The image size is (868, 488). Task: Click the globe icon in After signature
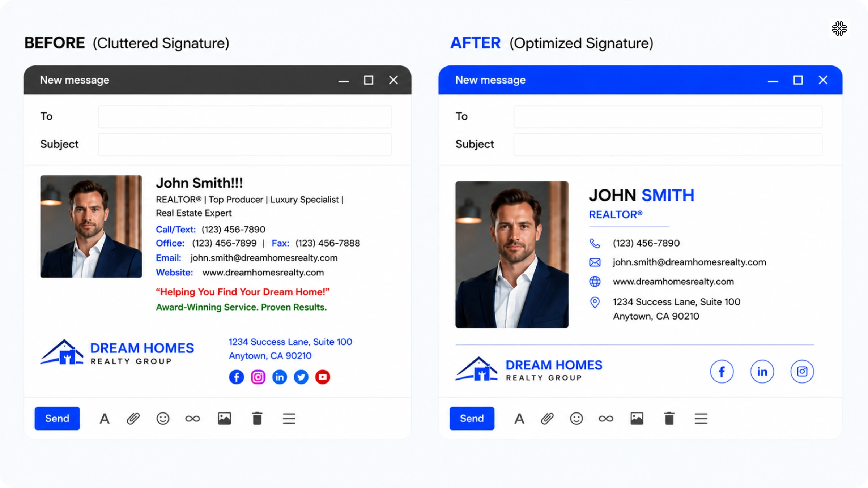pos(595,282)
